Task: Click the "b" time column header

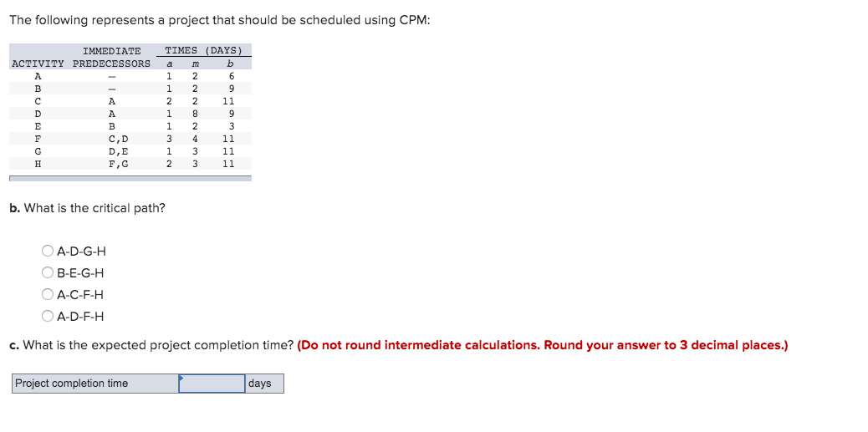Action: coord(232,64)
